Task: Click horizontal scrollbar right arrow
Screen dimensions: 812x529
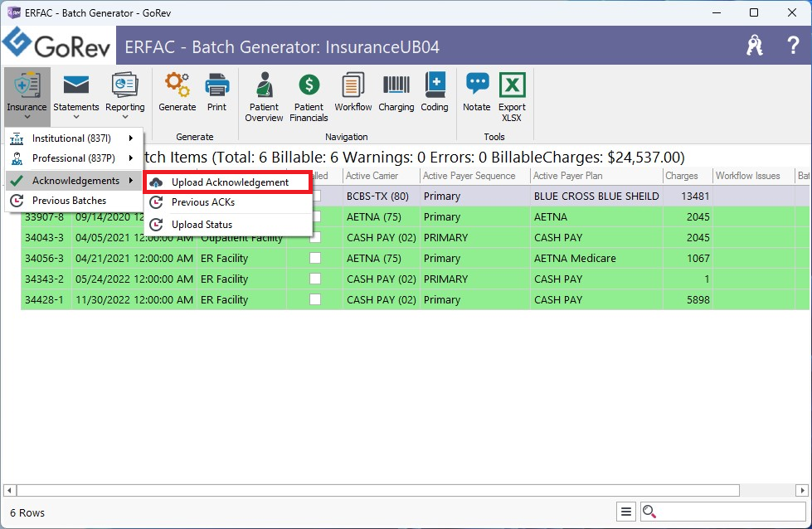Action: coord(802,490)
